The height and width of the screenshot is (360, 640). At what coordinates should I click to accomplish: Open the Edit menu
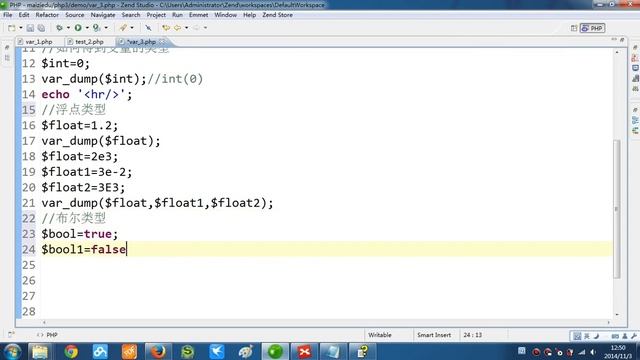[x=24, y=15]
